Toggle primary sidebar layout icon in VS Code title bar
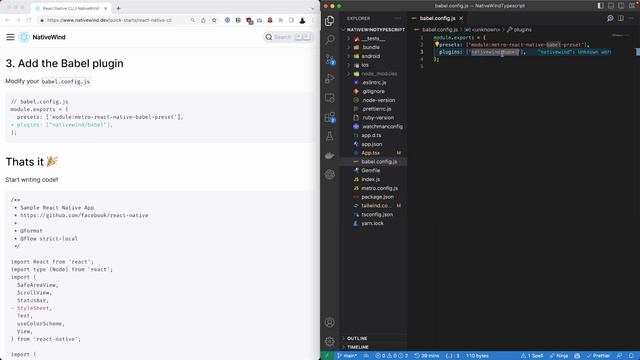Image resolution: width=640 pixels, height=360 pixels. [x=600, y=6]
